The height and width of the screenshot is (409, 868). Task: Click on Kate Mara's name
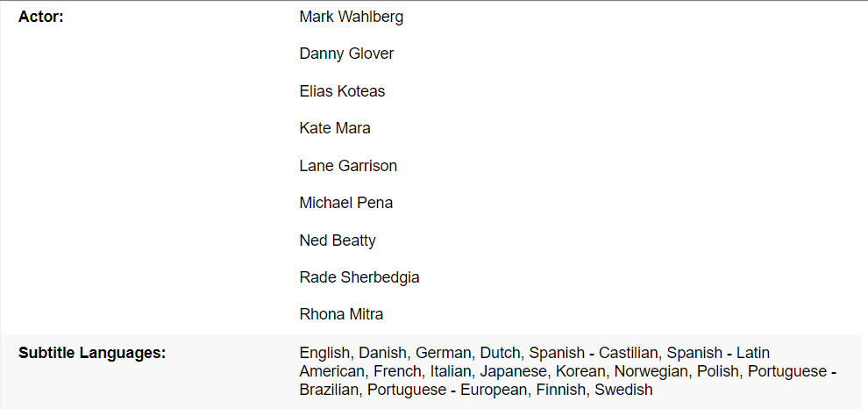pos(334,128)
